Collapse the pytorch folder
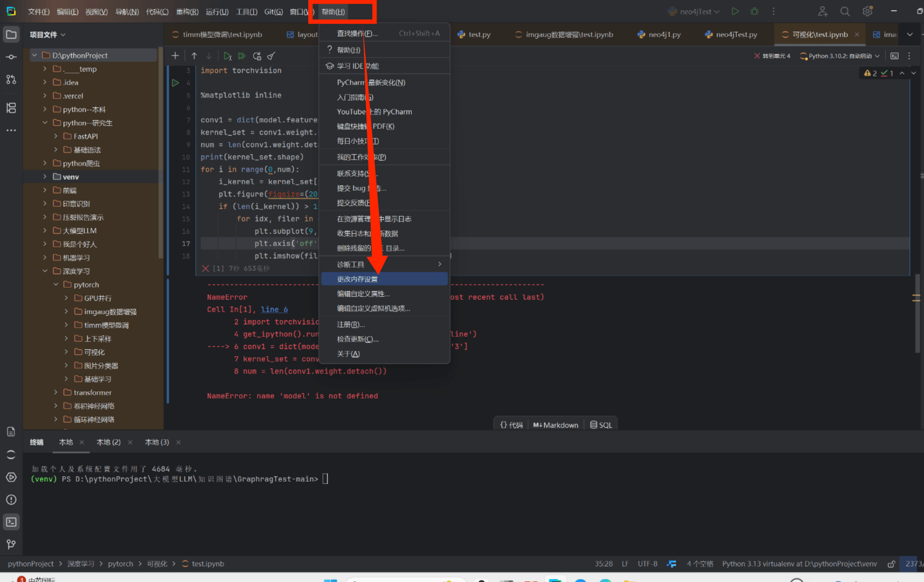Screen dimensions: 924x582 point(56,285)
